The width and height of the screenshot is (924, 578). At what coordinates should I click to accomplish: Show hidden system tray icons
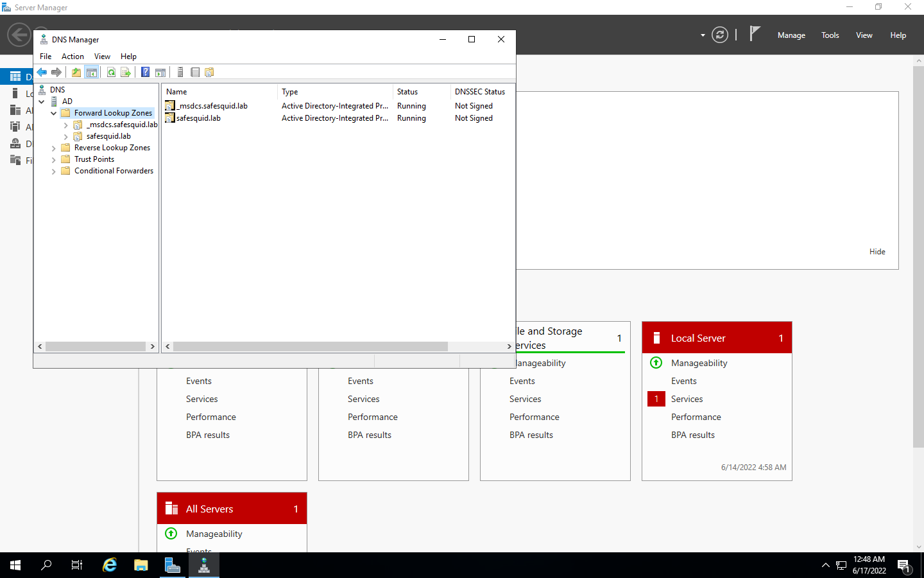(x=825, y=565)
